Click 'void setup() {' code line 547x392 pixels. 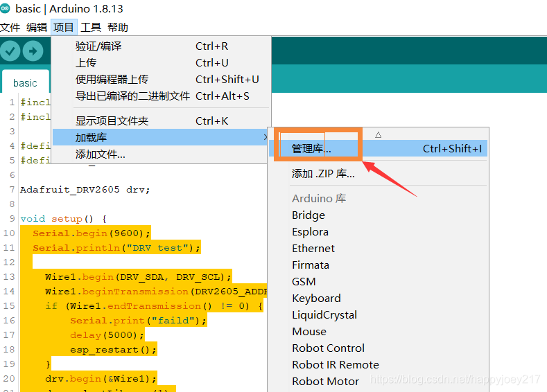tap(63, 219)
